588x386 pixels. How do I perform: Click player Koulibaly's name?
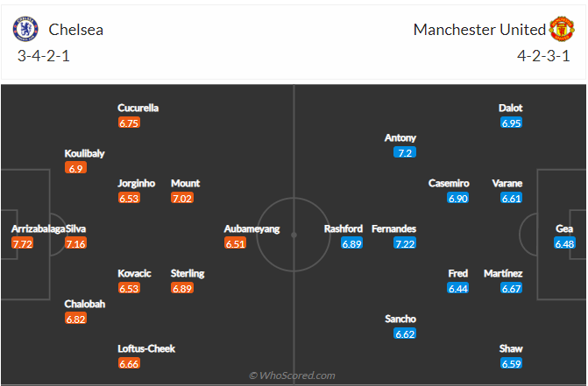point(84,153)
